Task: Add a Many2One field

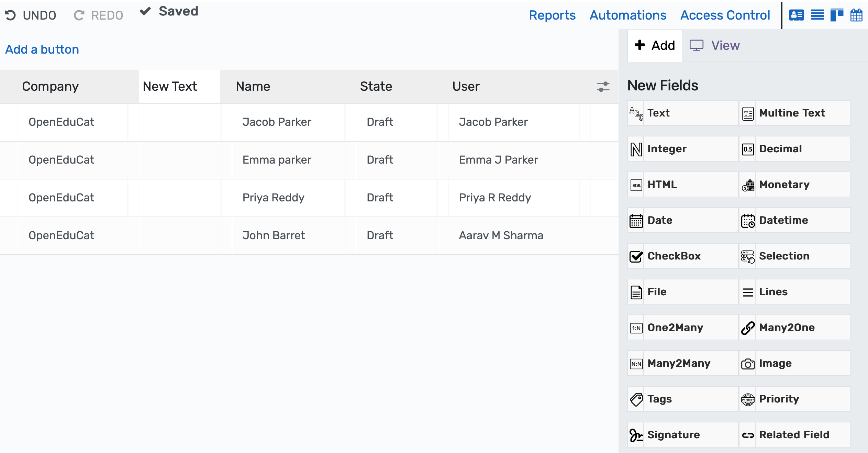Action: tap(794, 328)
